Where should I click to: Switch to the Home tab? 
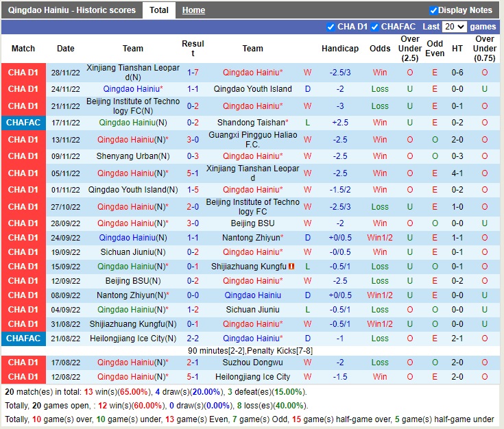click(x=193, y=10)
